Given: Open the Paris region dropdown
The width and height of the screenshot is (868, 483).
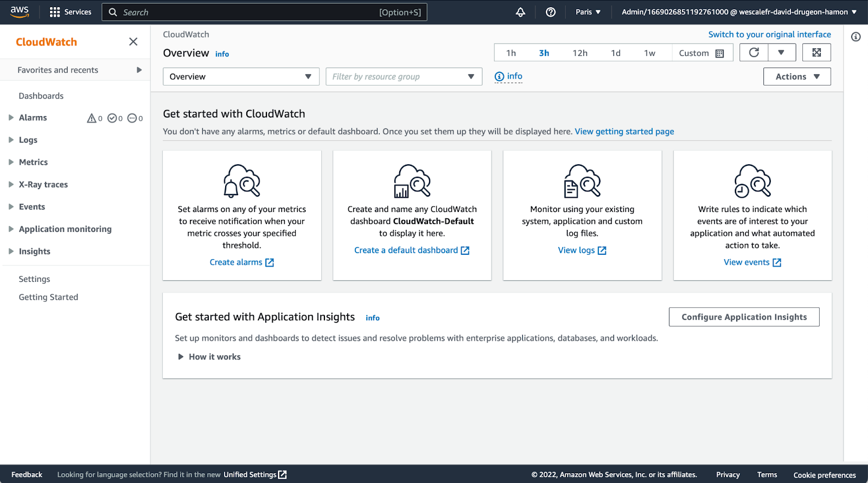Looking at the screenshot, I should 588,12.
